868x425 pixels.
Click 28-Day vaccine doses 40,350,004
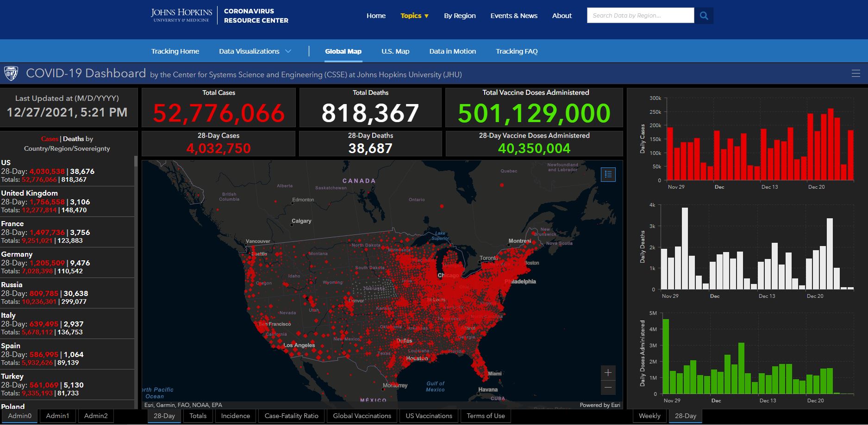(x=534, y=148)
